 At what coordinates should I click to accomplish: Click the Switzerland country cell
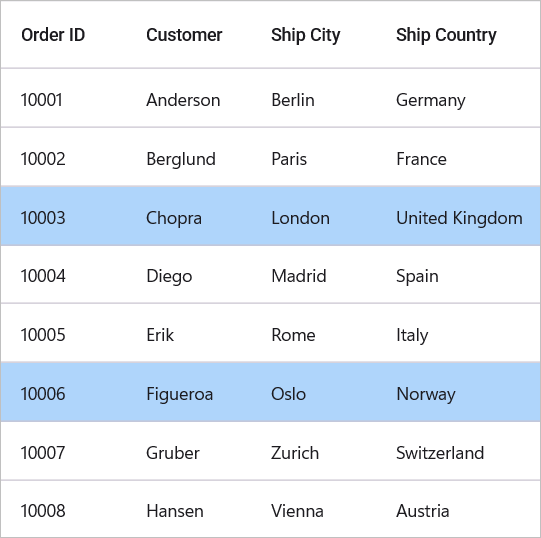coord(440,453)
